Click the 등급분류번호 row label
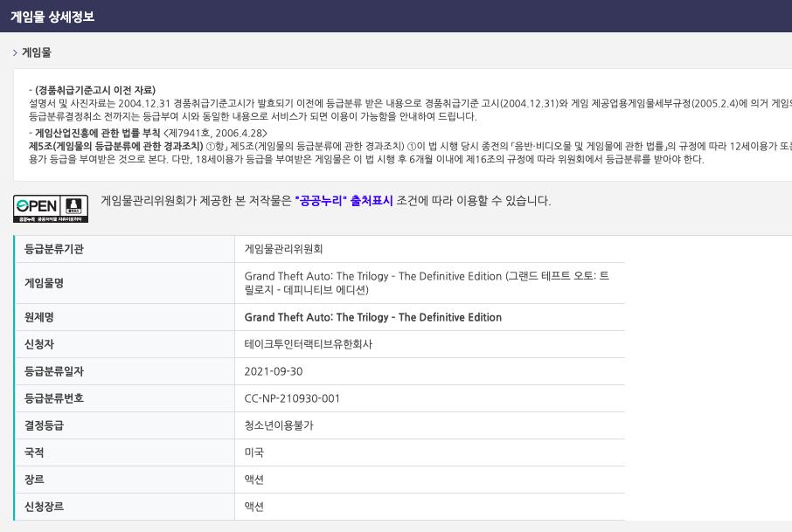Image resolution: width=792 pixels, height=532 pixels. point(54,398)
